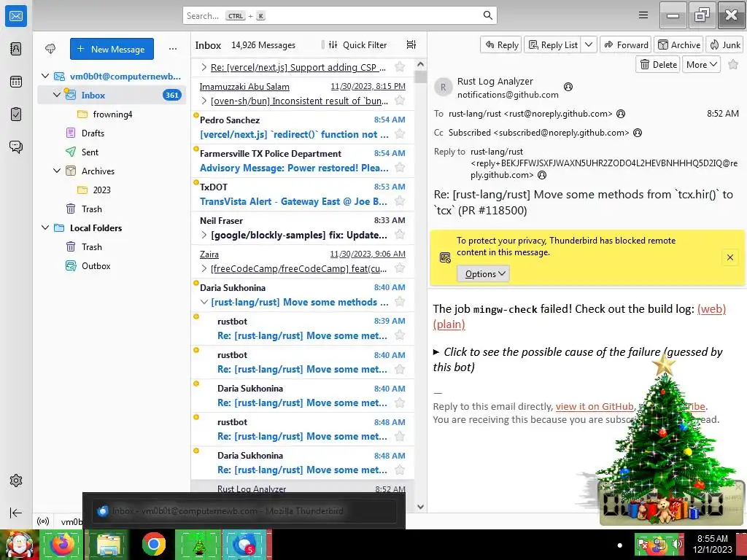
Task: Open the Mail space icon
Action: click(x=16, y=16)
